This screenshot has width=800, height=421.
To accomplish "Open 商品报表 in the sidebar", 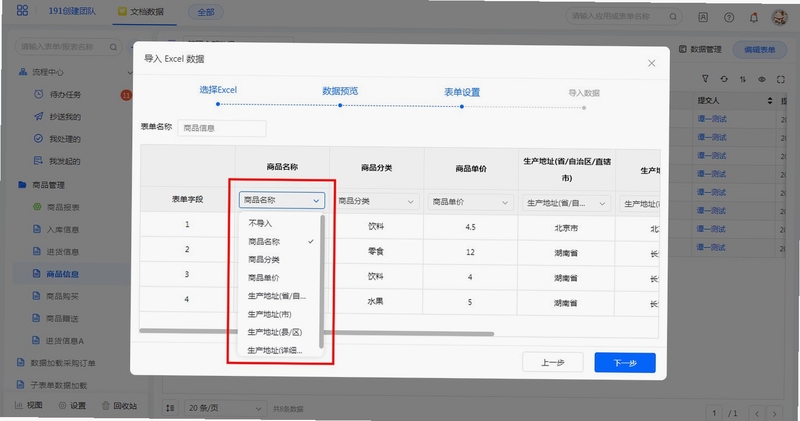I will point(63,207).
